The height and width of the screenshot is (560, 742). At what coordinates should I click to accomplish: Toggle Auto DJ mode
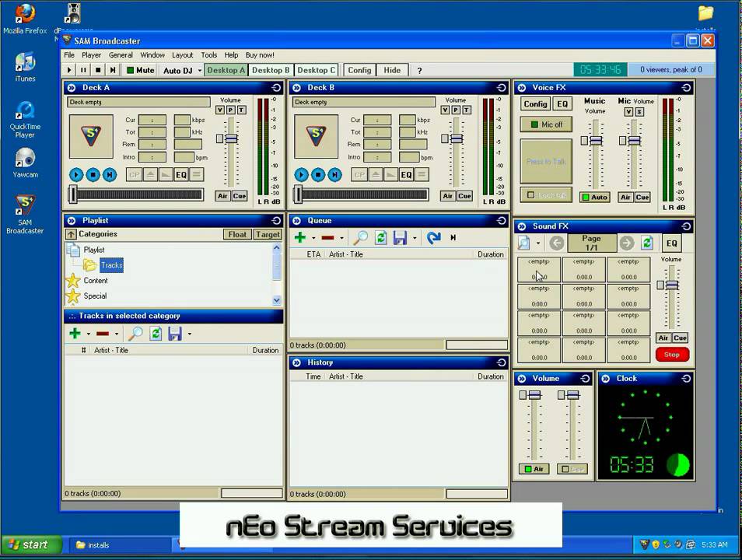178,71
